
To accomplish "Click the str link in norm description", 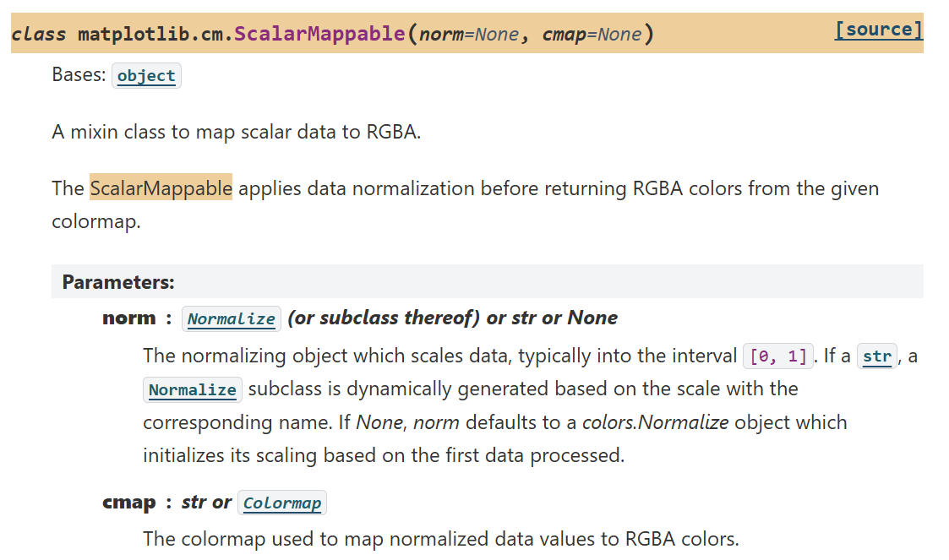I will click(x=877, y=356).
